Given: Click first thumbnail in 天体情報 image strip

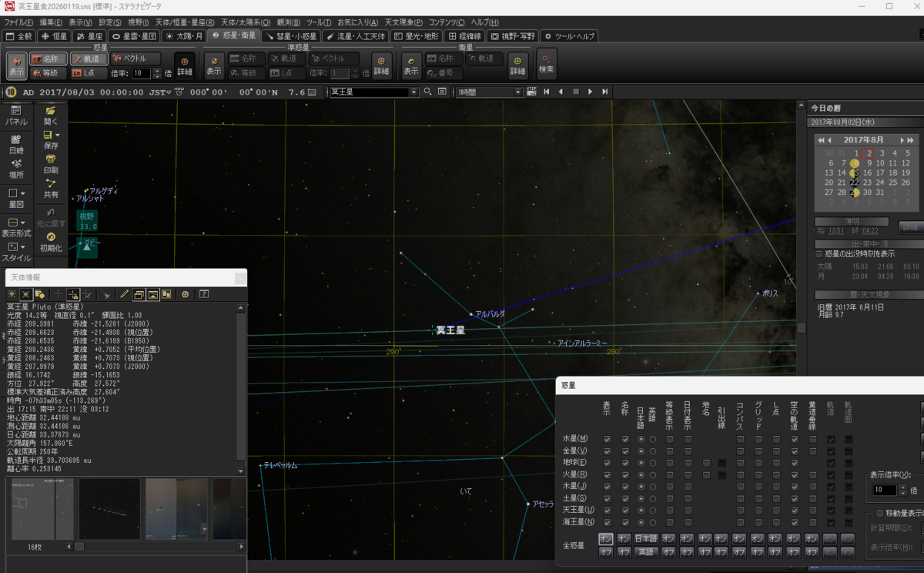Looking at the screenshot, I should [x=42, y=509].
